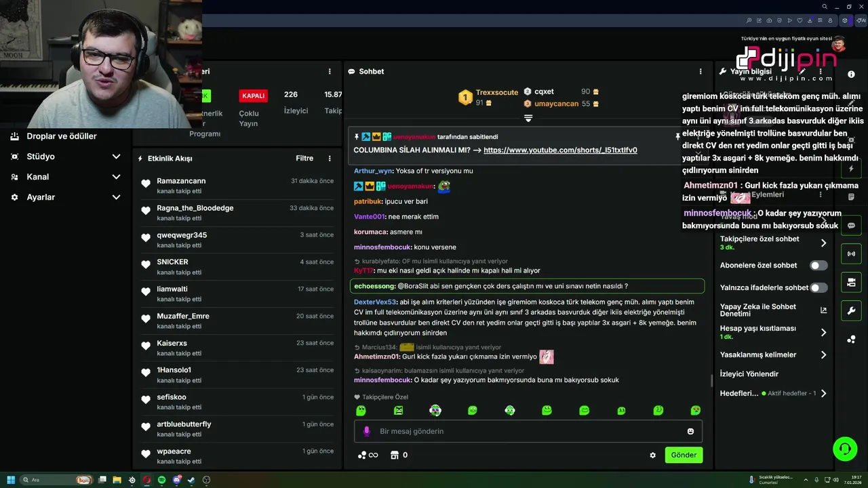Insert the heart-eyes green emote
This screenshot has width=868, height=488.
[x=695, y=410]
